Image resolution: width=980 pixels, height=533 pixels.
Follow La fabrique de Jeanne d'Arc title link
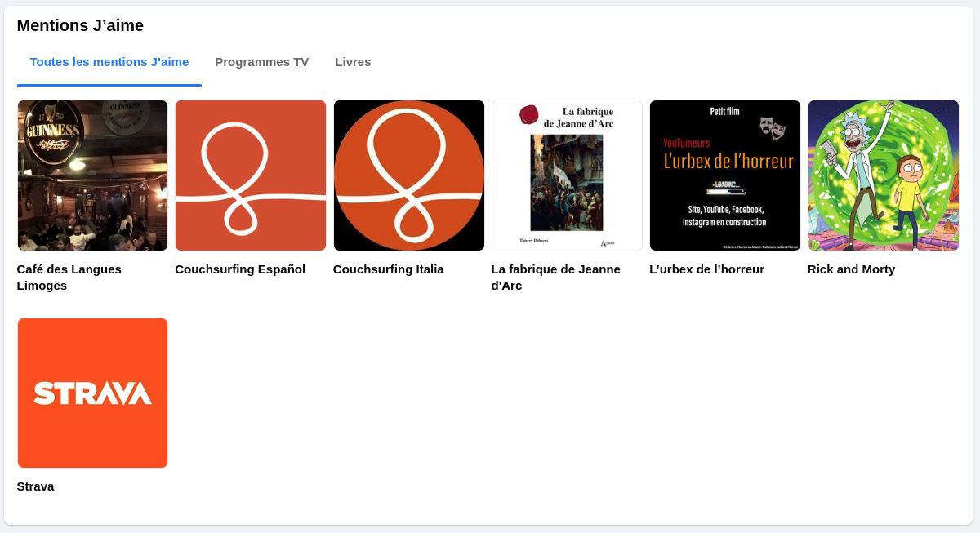[x=556, y=278]
